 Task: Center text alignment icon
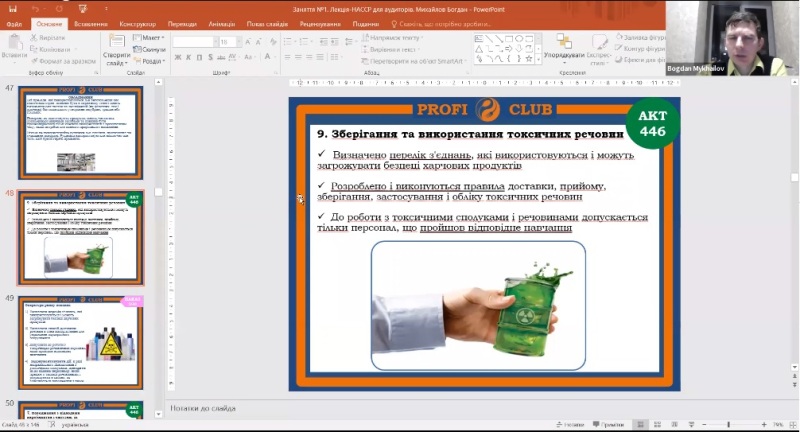point(298,57)
